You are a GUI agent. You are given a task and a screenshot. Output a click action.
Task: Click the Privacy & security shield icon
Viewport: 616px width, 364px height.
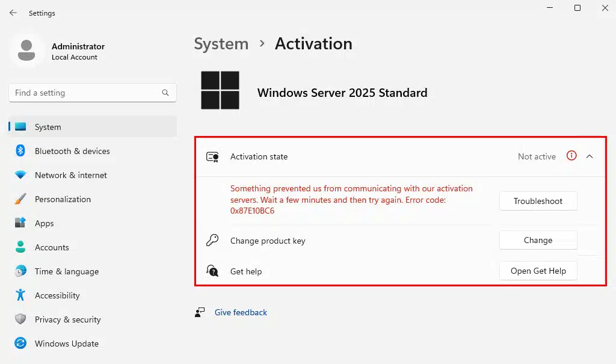click(20, 319)
